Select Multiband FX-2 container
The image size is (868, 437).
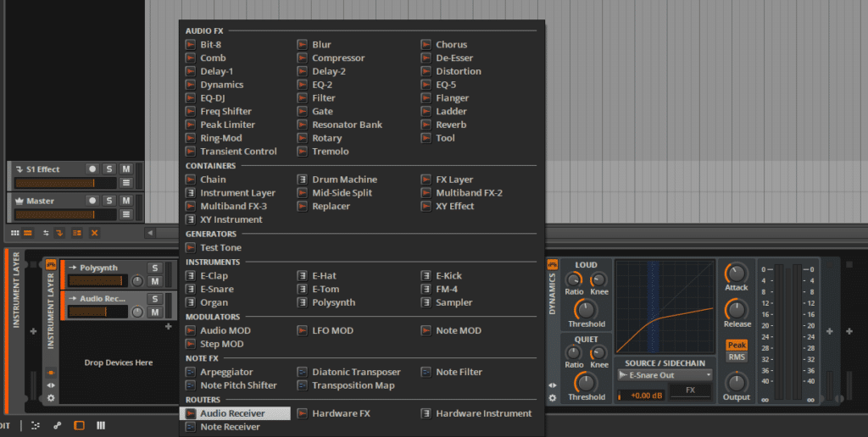point(469,192)
